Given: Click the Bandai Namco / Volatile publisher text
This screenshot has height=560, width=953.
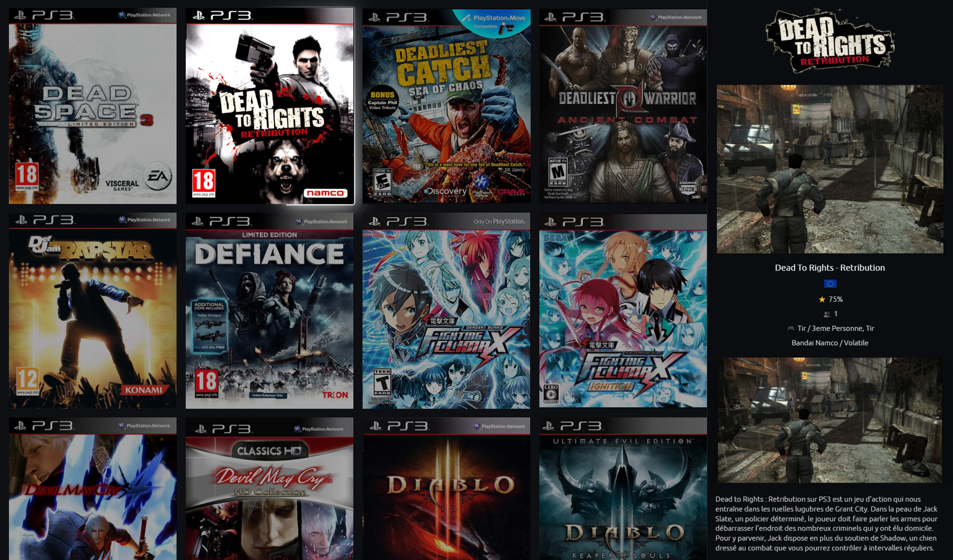Looking at the screenshot, I should pyautogui.click(x=830, y=343).
